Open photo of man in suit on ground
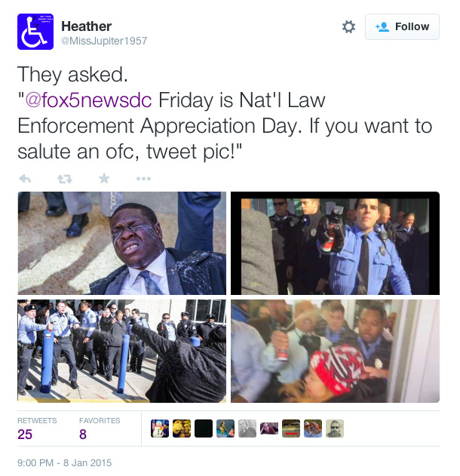The height and width of the screenshot is (476, 460). coord(122,243)
